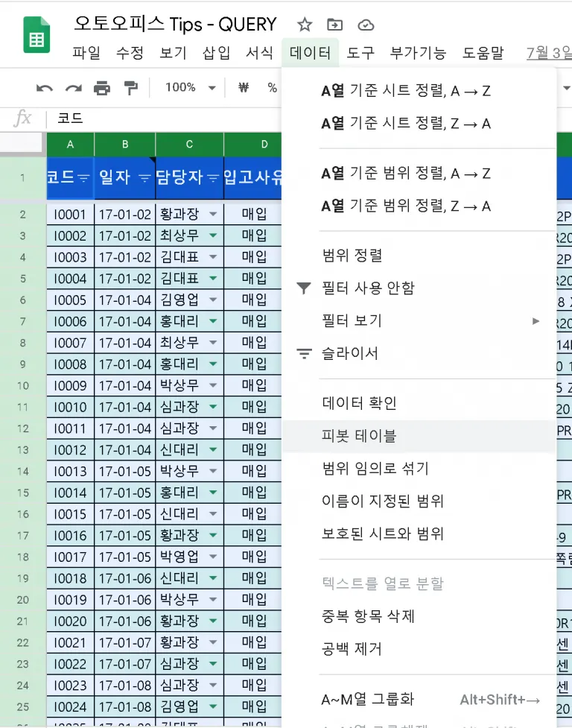Click cell I0012
This screenshot has width=572, height=728.
click(x=70, y=450)
